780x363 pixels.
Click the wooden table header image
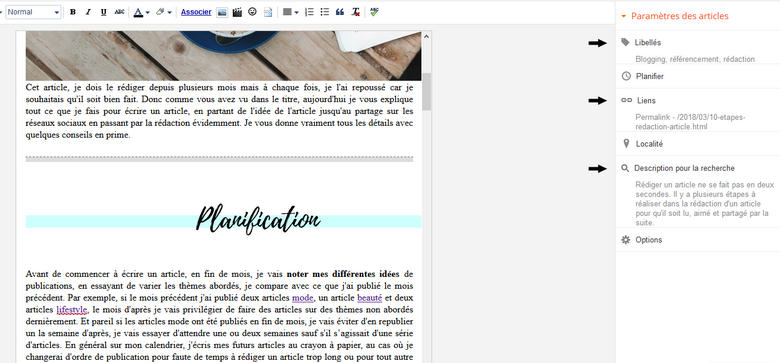pos(223,56)
